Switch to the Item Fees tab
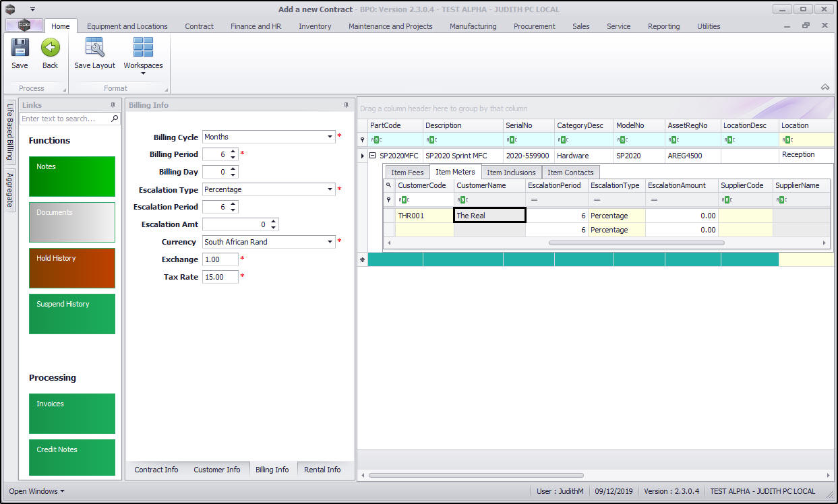 tap(407, 172)
